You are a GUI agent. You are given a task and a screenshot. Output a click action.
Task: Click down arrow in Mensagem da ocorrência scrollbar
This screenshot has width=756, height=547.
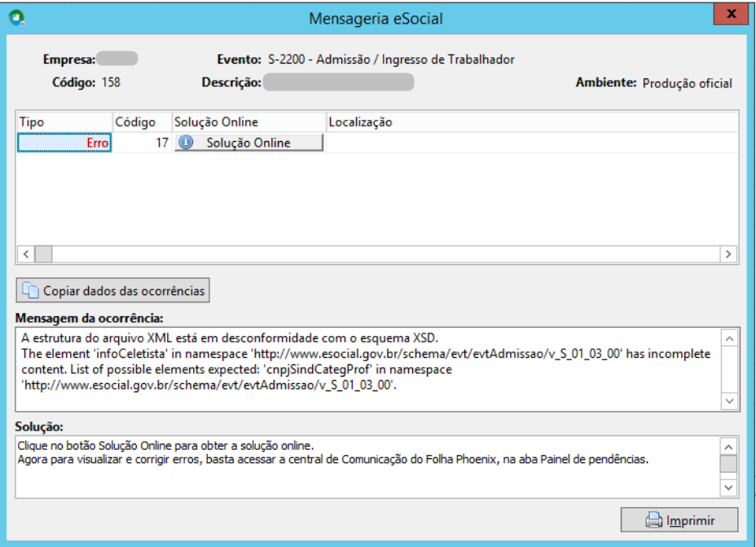tap(729, 401)
